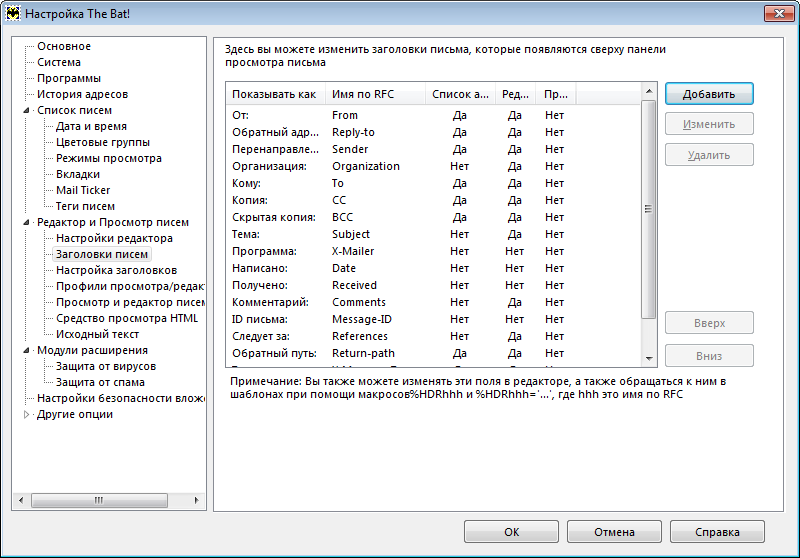Click the Удалить button
Viewport: 800px width, 558px height.
coord(709,155)
